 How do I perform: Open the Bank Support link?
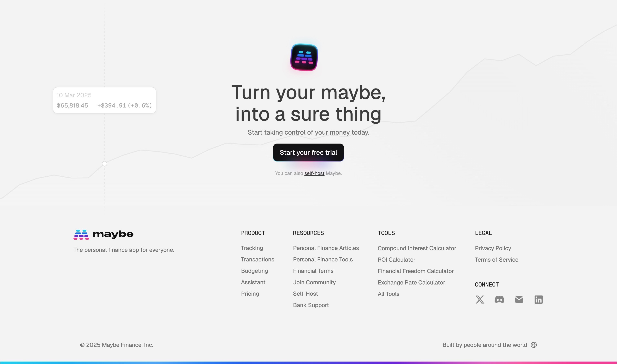click(311, 305)
